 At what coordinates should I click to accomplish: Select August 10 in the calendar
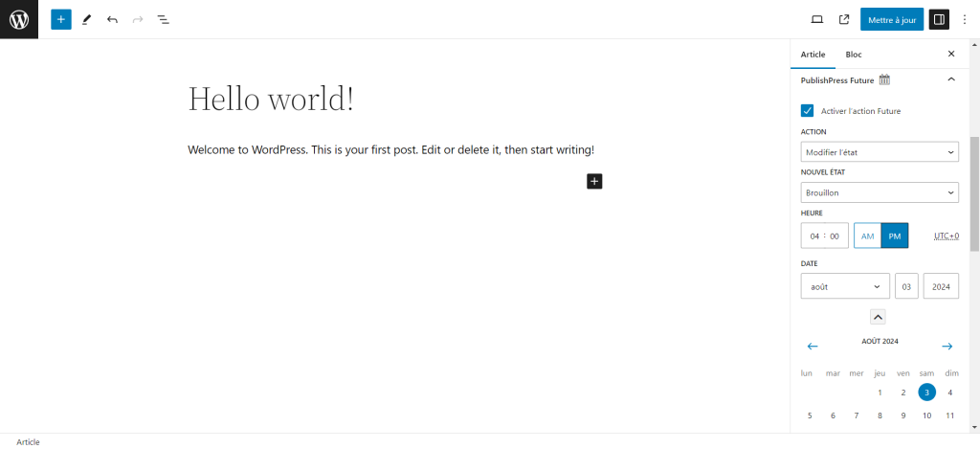coord(926,415)
